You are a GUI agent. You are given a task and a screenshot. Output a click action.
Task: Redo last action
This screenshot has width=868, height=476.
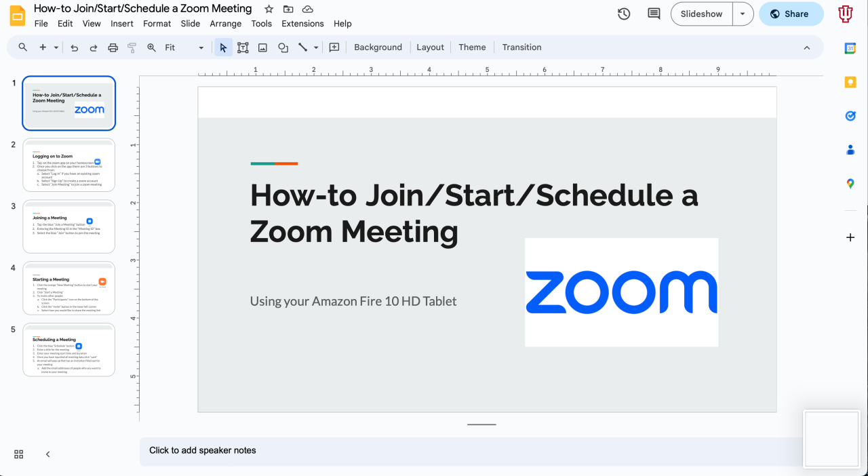coord(94,47)
